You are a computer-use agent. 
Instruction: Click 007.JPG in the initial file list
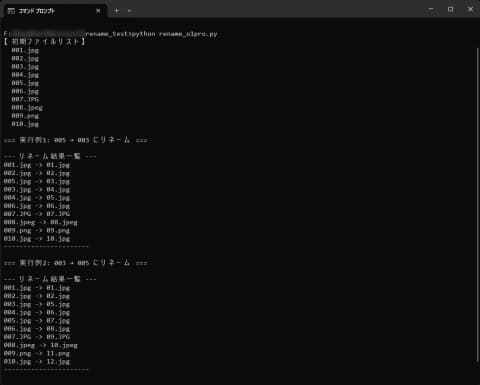point(25,99)
